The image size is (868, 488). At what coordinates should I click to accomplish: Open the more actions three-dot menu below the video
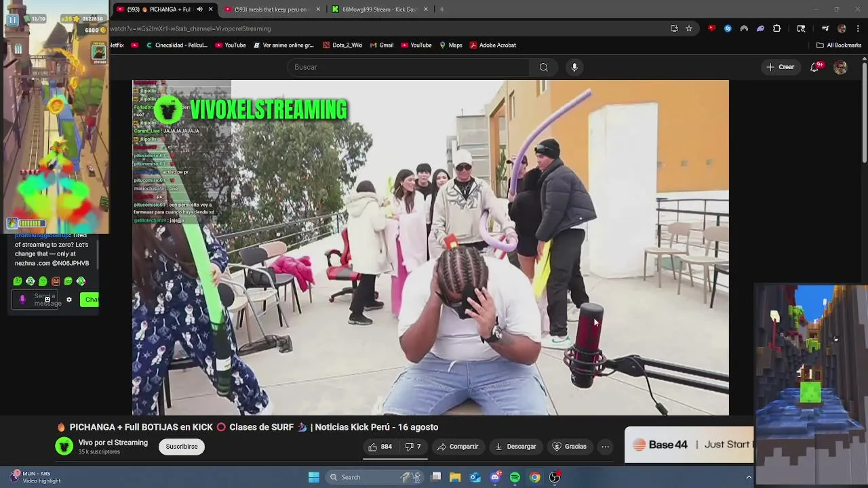(606, 447)
